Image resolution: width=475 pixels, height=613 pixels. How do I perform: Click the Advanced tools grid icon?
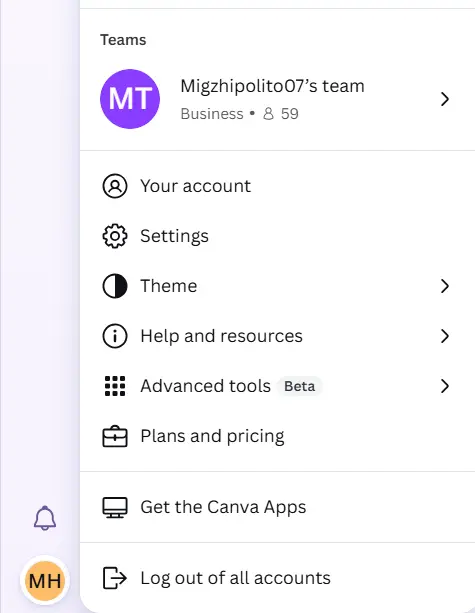click(115, 386)
